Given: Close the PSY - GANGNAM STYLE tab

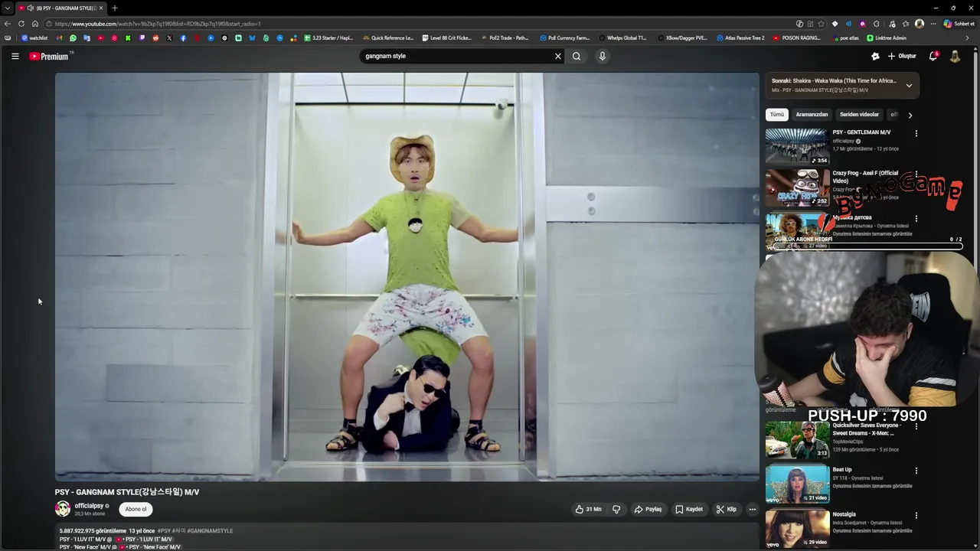Looking at the screenshot, I should coord(100,8).
